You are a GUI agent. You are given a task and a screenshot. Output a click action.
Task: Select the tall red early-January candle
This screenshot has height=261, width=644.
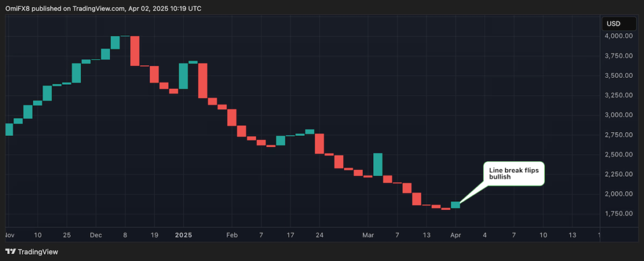pos(203,81)
